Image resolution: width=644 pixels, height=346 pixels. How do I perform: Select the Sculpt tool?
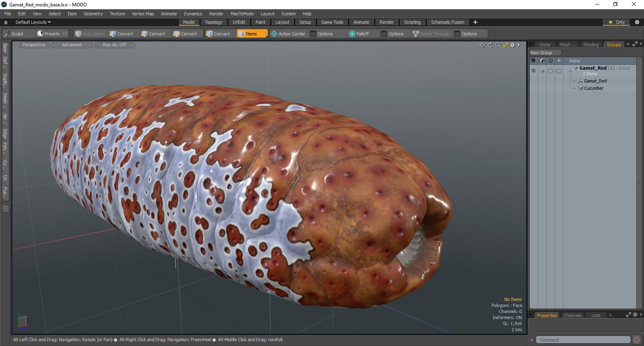coord(18,34)
